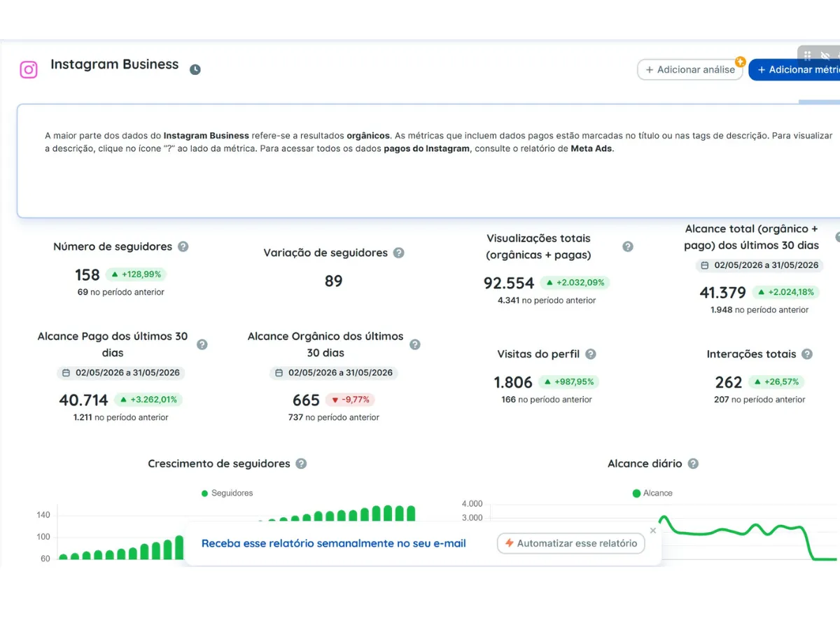
Task: Click the +2.024,18% total reach badge
Action: coord(787,292)
